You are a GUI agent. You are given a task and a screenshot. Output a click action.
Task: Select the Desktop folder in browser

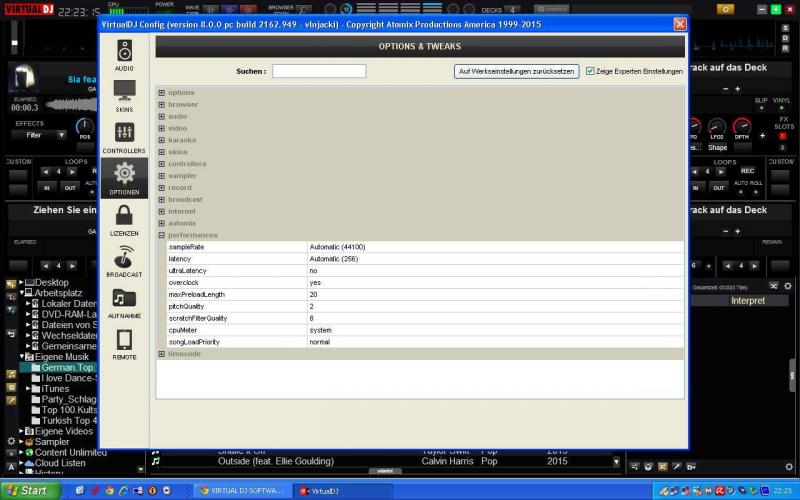point(52,282)
